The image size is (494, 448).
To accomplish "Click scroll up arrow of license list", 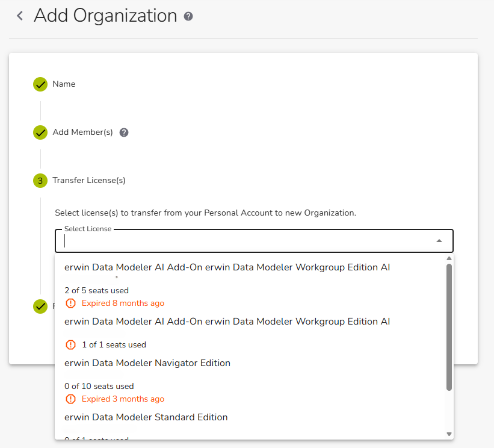I will point(449,258).
